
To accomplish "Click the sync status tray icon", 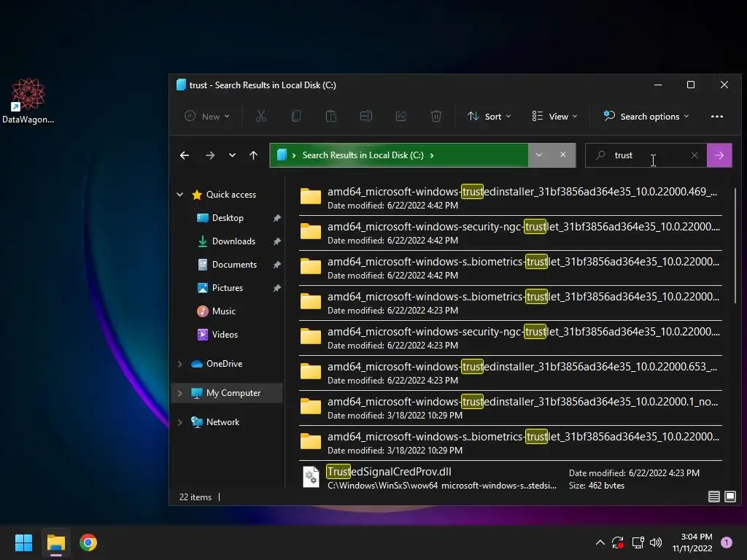I will click(x=618, y=542).
